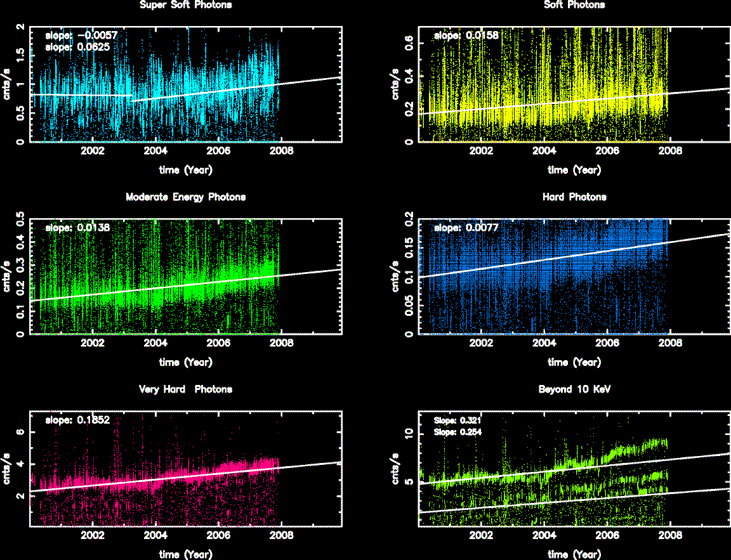Click the cnts/s axis label of Moderate Energy Photons
This screenshot has height=560, width=731.
[8, 276]
